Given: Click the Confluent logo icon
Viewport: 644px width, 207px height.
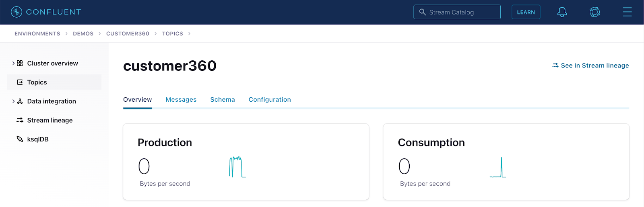Looking at the screenshot, I should (x=17, y=12).
